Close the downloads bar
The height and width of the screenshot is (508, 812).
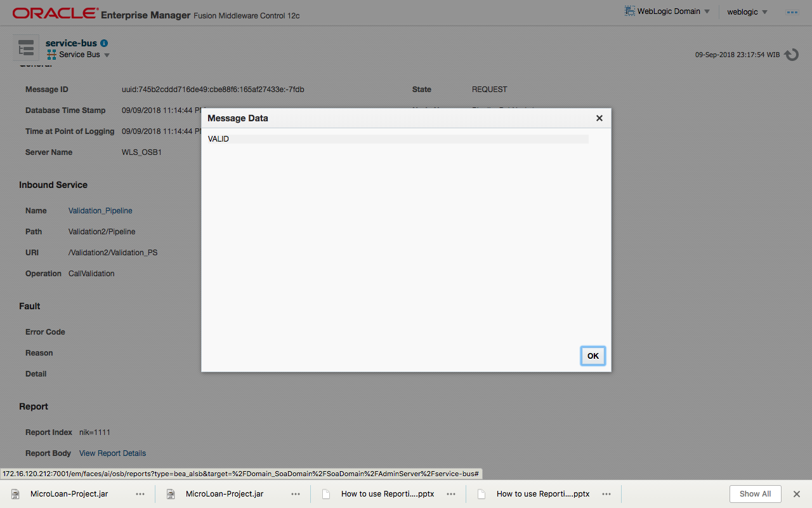tap(797, 494)
